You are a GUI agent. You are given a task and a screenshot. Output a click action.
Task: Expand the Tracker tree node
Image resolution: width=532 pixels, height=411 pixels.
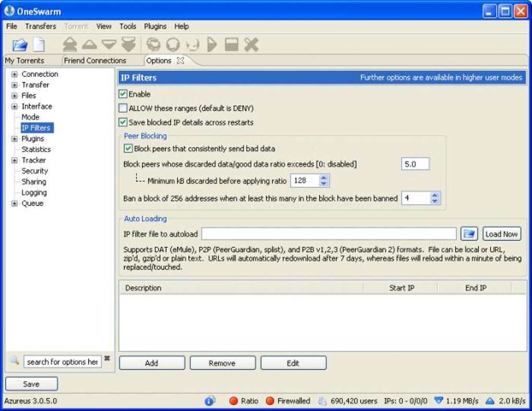[14, 160]
